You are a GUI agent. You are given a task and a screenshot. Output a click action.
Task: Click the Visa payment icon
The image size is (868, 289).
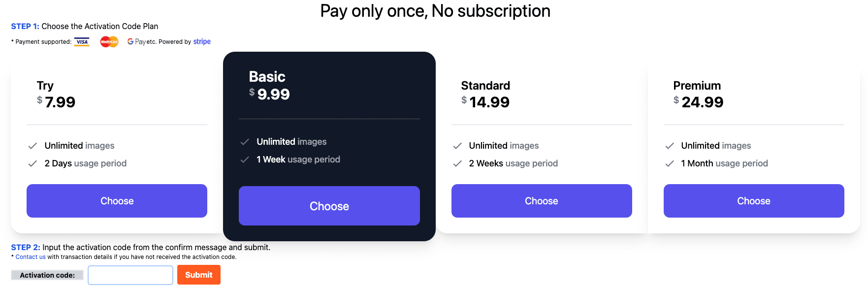pyautogui.click(x=81, y=42)
